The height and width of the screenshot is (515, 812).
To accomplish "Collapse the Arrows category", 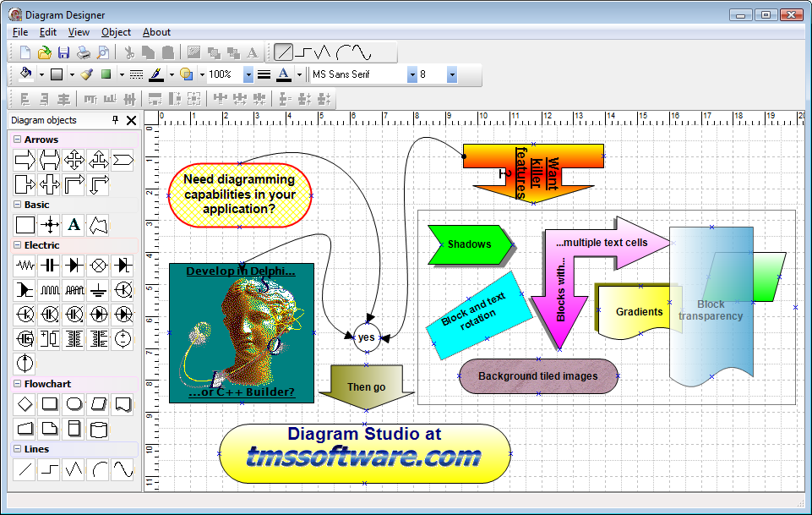I will (18, 140).
